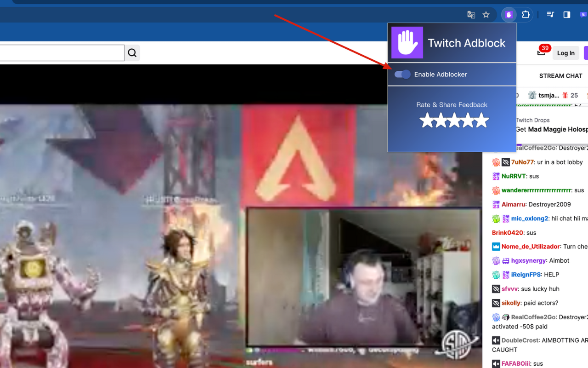Click the purple hand logo in the popup
This screenshot has height=368, width=588.
coord(407,43)
